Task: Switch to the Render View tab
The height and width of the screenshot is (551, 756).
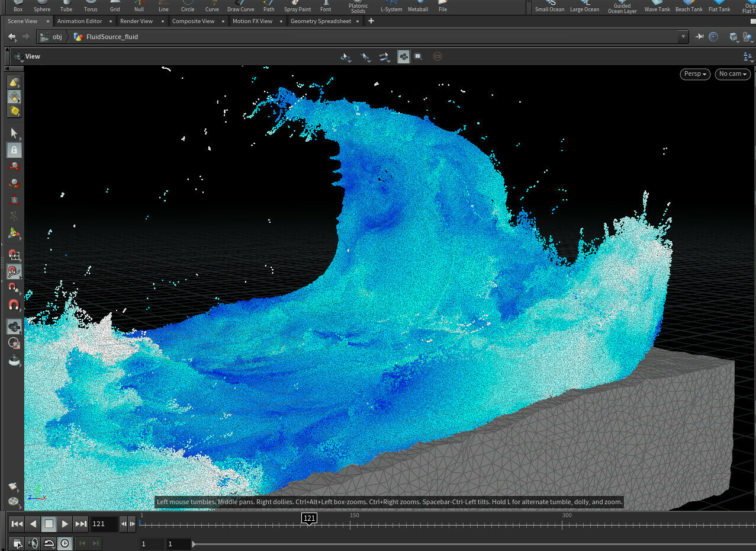Action: pos(136,21)
